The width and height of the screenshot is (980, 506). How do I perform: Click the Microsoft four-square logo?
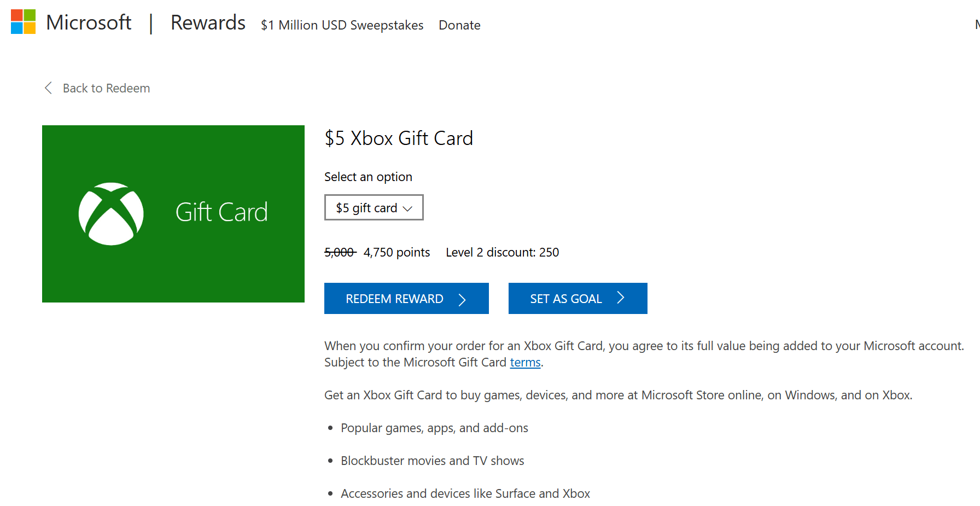[x=23, y=22]
